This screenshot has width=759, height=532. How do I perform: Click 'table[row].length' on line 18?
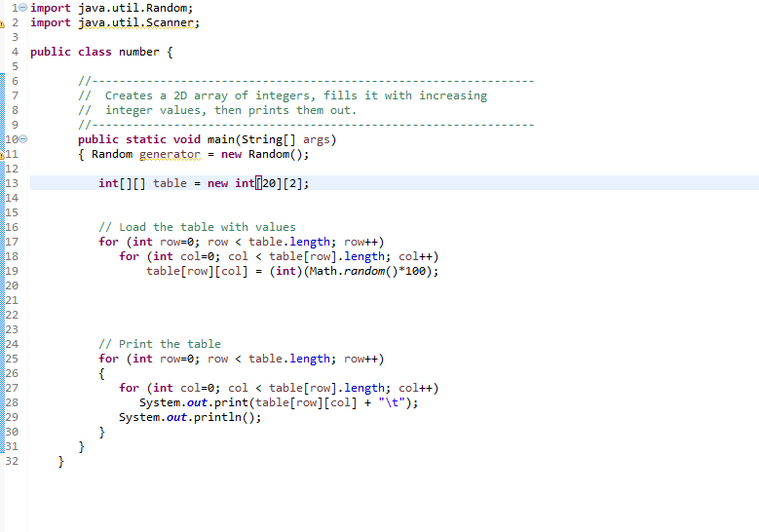pyautogui.click(x=326, y=256)
